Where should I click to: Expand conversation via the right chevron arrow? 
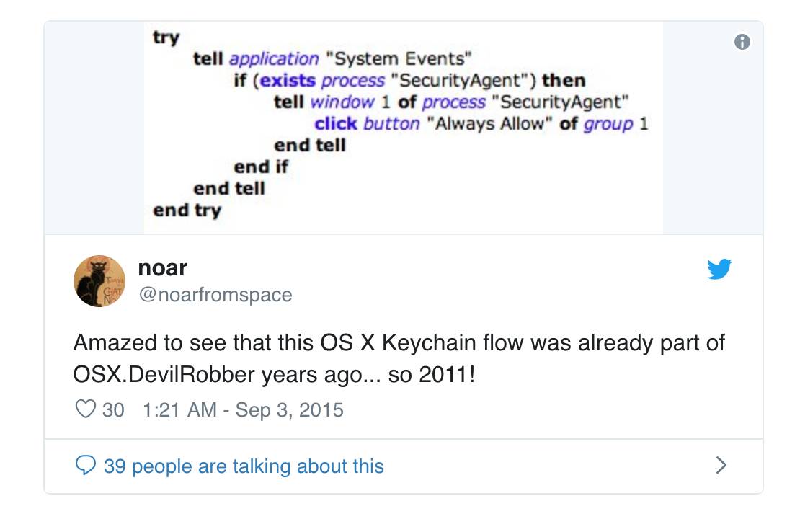(721, 466)
